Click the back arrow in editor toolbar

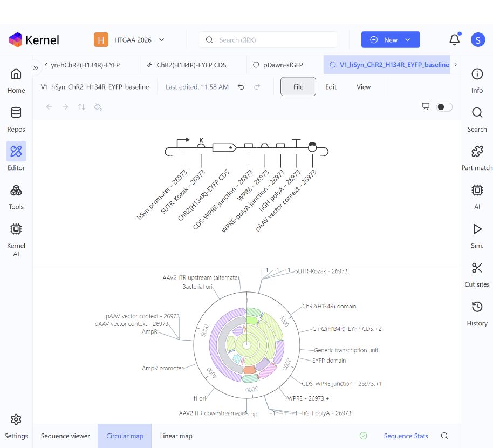tap(49, 107)
